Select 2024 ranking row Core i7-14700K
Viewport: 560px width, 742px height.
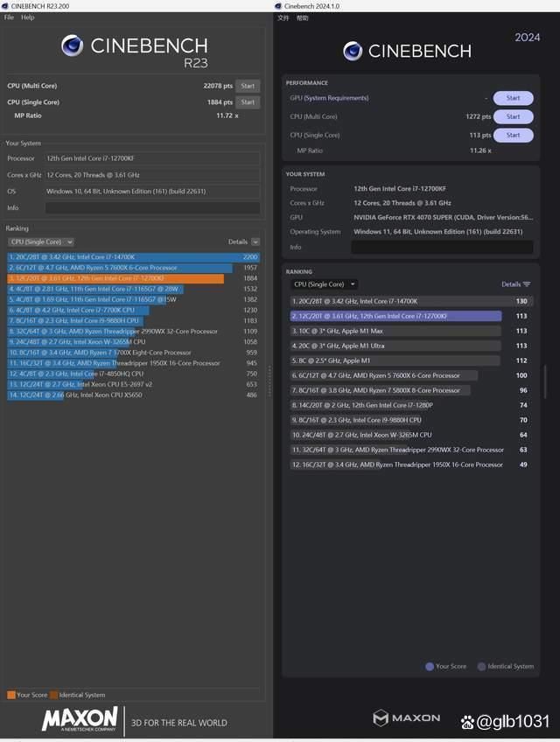click(x=411, y=301)
